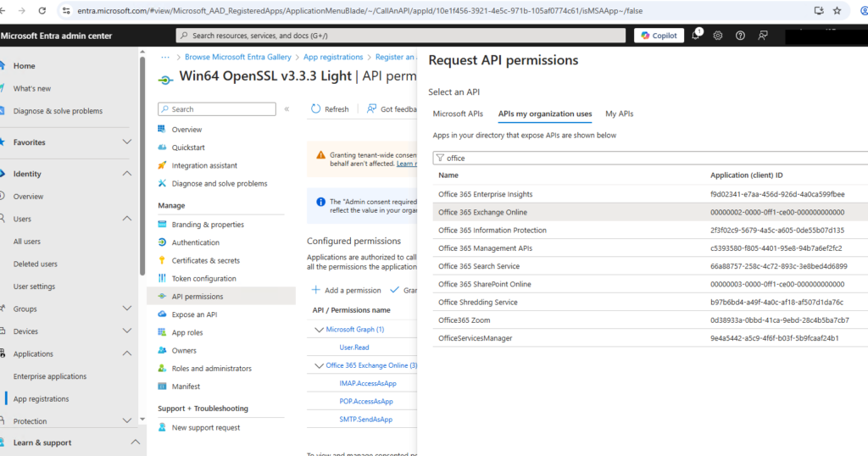Click the Browse Microsoft Entra Gallery breadcrumb

237,57
